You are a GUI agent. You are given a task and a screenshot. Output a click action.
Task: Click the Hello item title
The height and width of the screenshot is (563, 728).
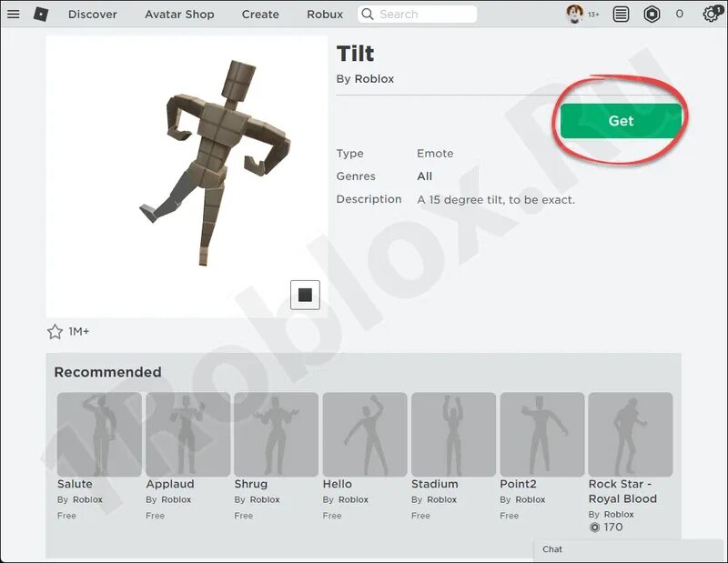(337, 484)
